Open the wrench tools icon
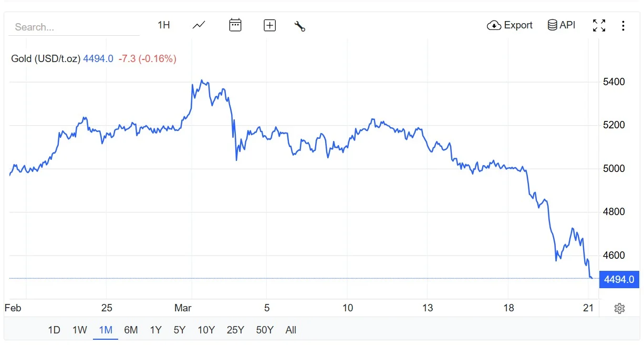Viewport: 644px width, 345px height. coord(300,26)
